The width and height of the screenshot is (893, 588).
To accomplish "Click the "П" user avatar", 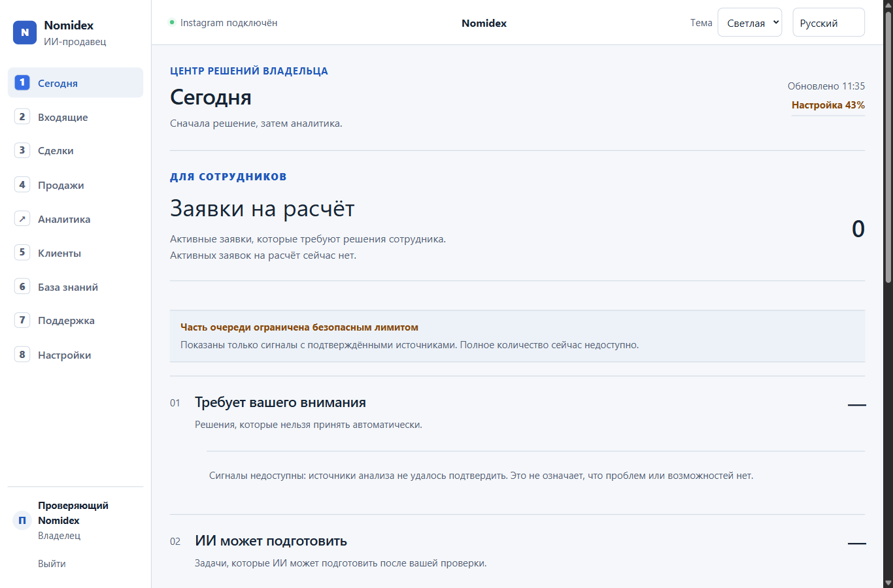I will pos(22,520).
